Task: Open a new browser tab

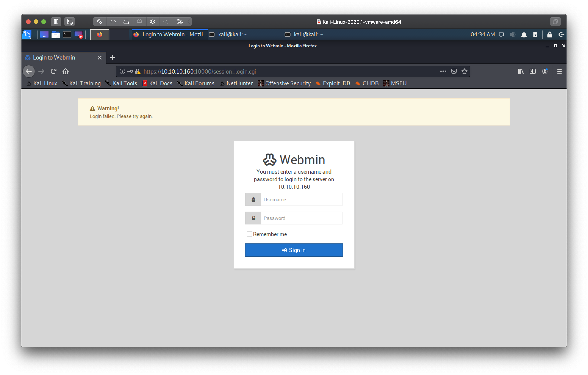Action: [112, 57]
